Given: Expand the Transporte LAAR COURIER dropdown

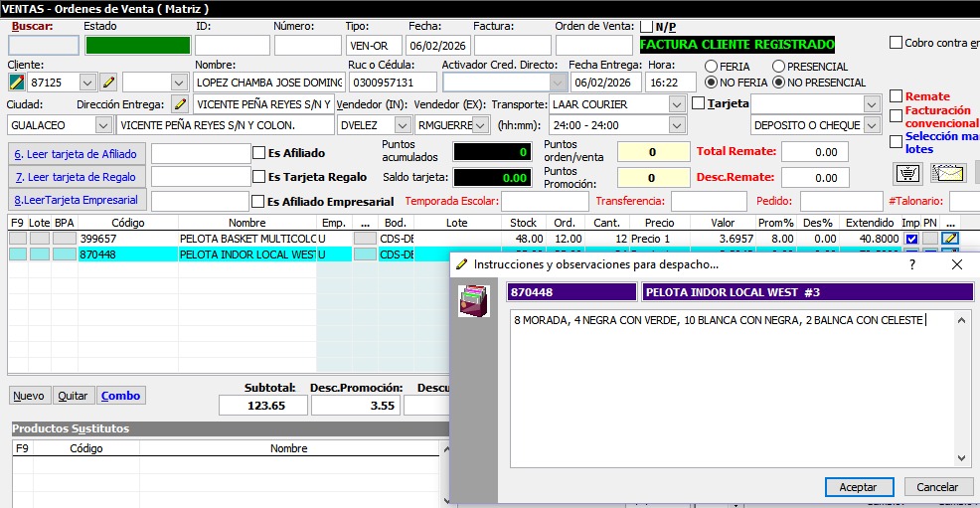Looking at the screenshot, I should click(677, 103).
